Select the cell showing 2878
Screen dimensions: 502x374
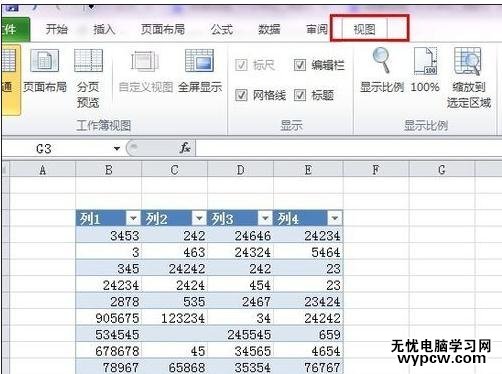[x=109, y=301]
